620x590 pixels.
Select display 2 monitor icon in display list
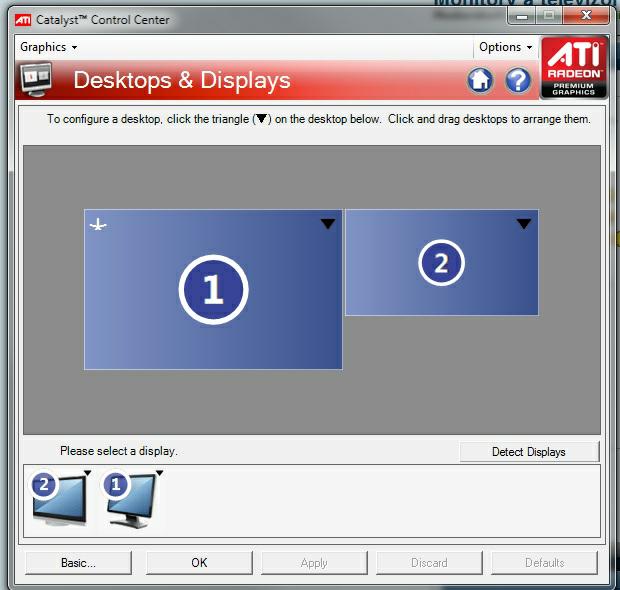(60, 499)
